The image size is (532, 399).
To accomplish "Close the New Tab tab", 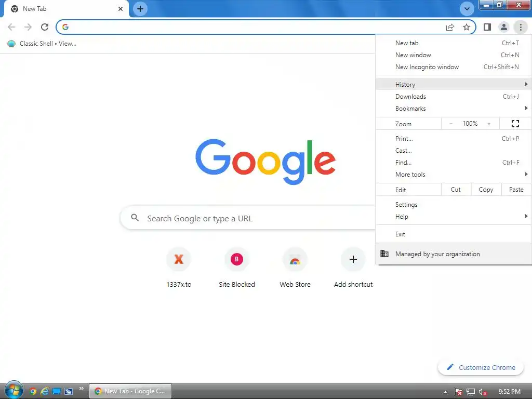I will (x=121, y=9).
